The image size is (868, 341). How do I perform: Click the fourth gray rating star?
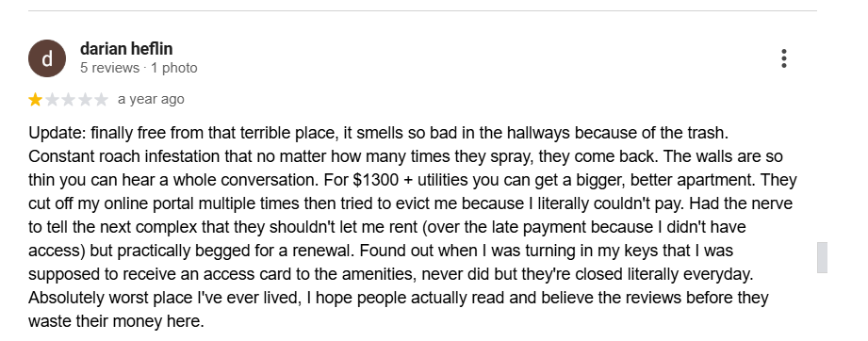[x=85, y=100]
